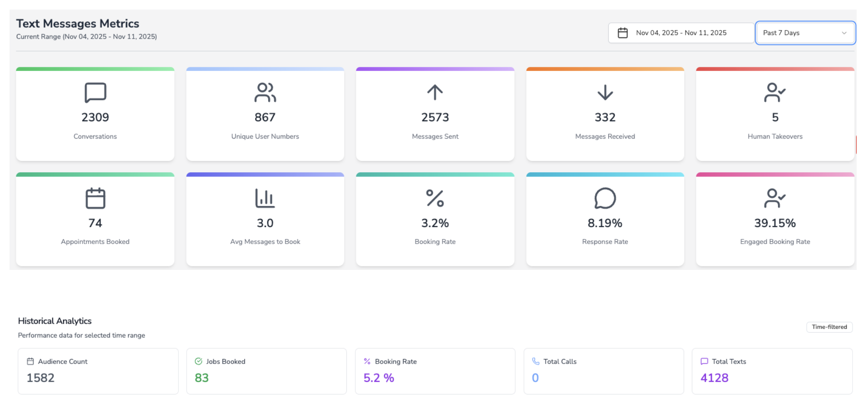Expand the time range selector chevron
Screen dimensions: 868x409
844,33
